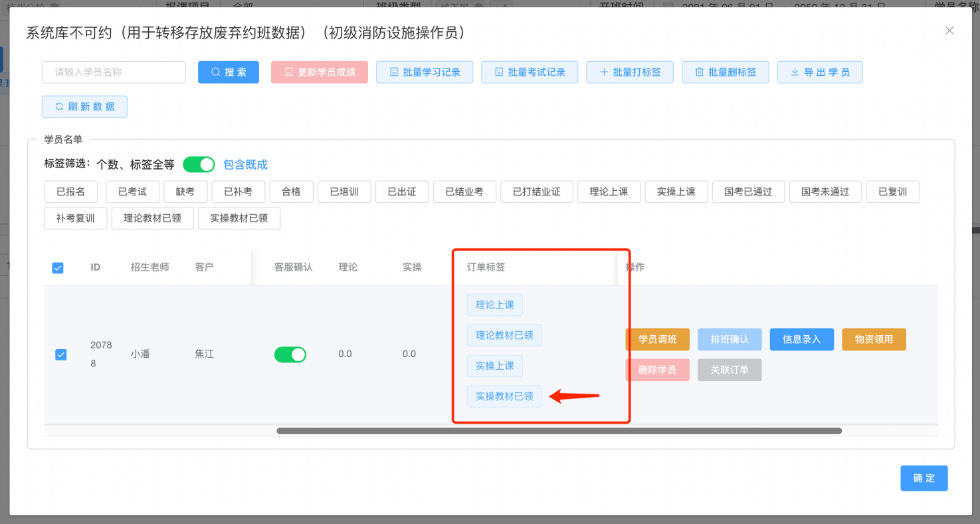Viewport: 980px width, 524px height.
Task: Click the 学员调班 action button
Action: coord(657,339)
